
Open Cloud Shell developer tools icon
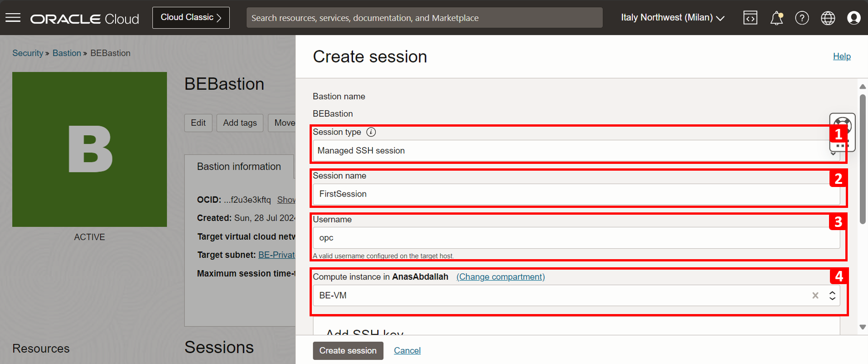pos(750,18)
